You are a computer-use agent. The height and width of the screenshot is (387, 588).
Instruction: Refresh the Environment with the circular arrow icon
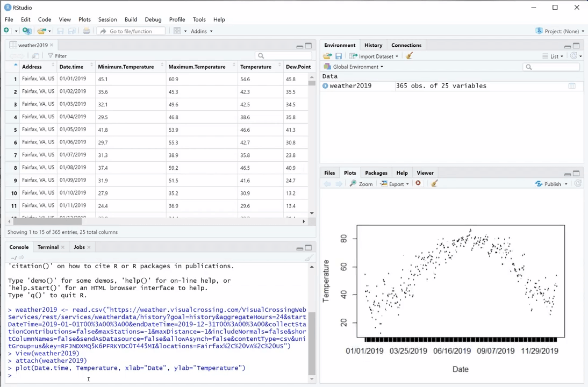pyautogui.click(x=574, y=56)
